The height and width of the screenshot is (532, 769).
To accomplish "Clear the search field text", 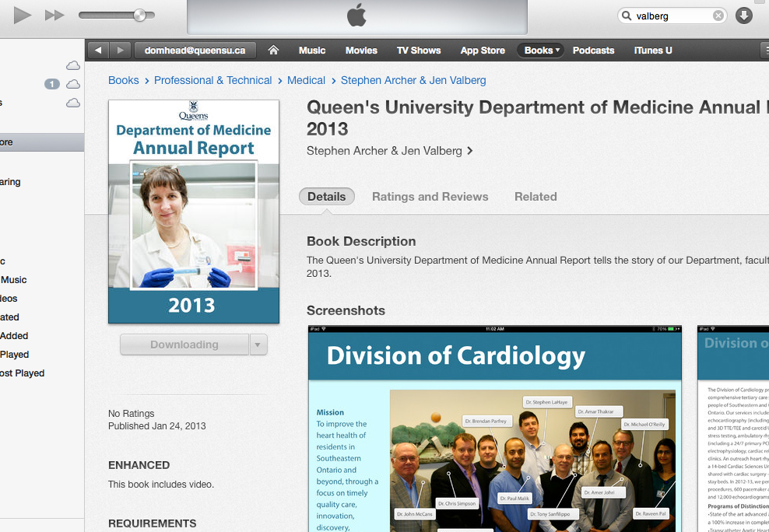I will 718,16.
